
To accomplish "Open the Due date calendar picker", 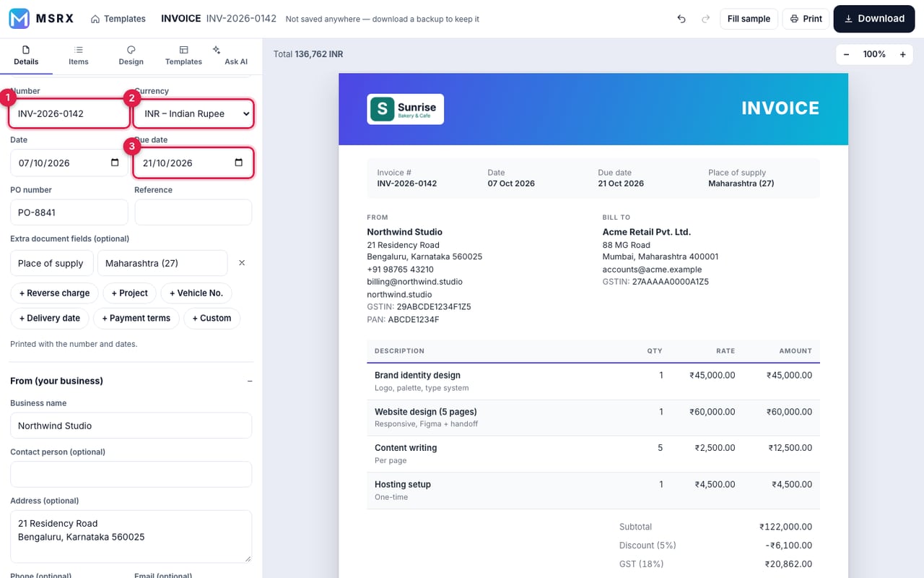I will click(239, 163).
